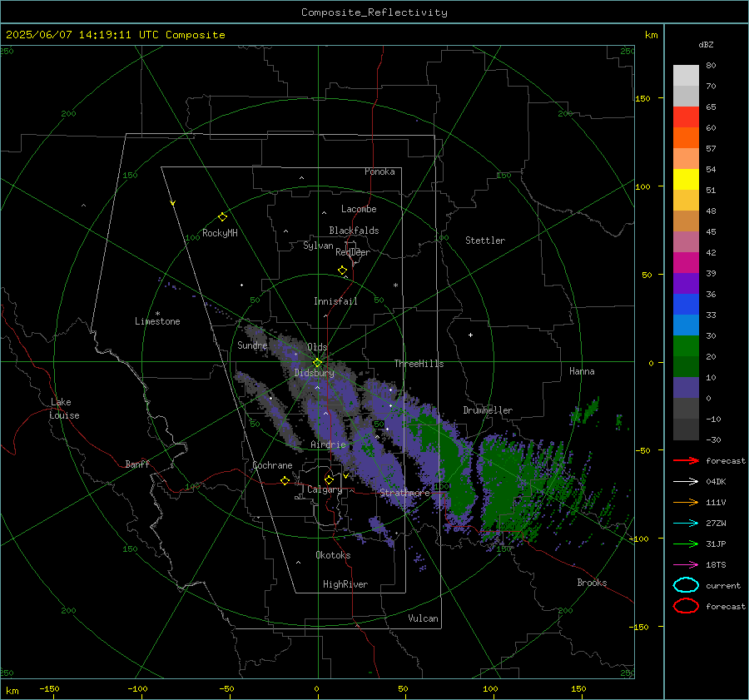Click the Didsbury label on map

pyautogui.click(x=314, y=373)
